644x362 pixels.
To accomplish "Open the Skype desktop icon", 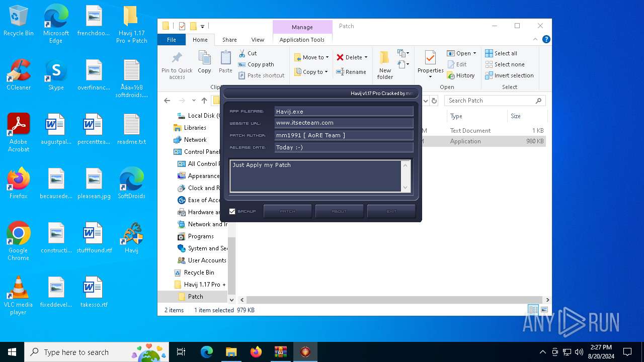I will [x=56, y=74].
